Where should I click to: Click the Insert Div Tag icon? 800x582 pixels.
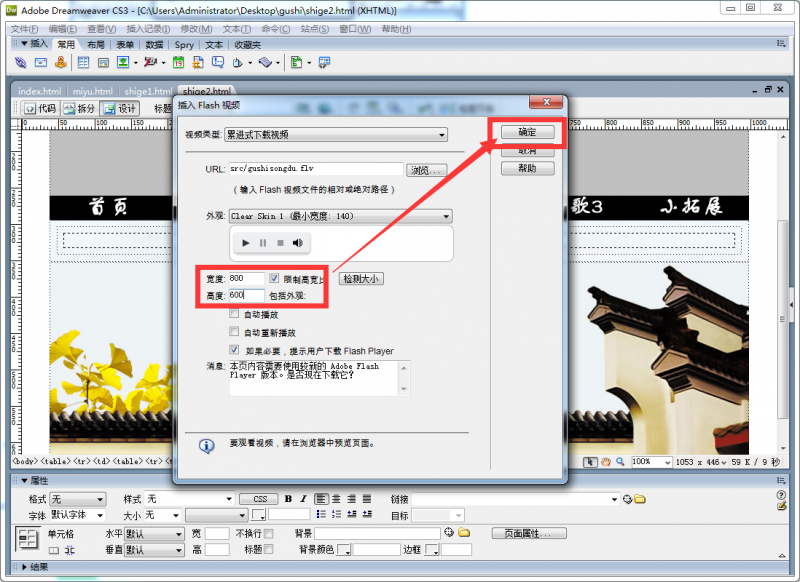pos(104,63)
